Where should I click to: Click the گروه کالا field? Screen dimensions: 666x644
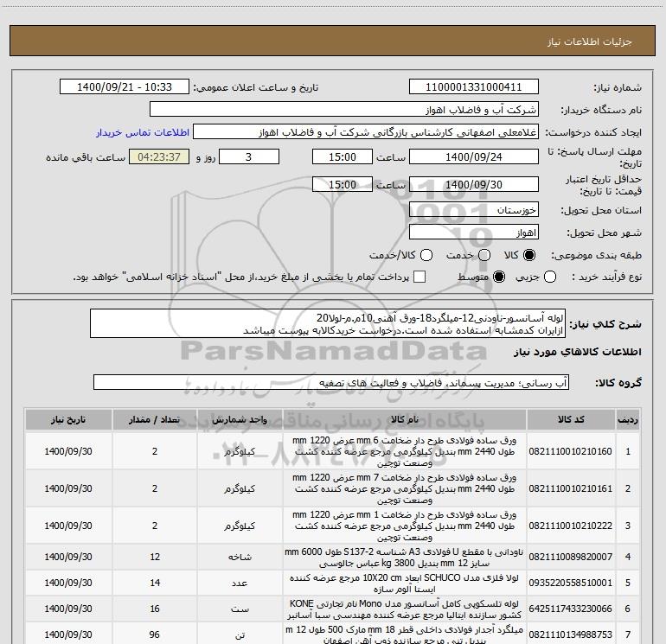click(x=331, y=382)
